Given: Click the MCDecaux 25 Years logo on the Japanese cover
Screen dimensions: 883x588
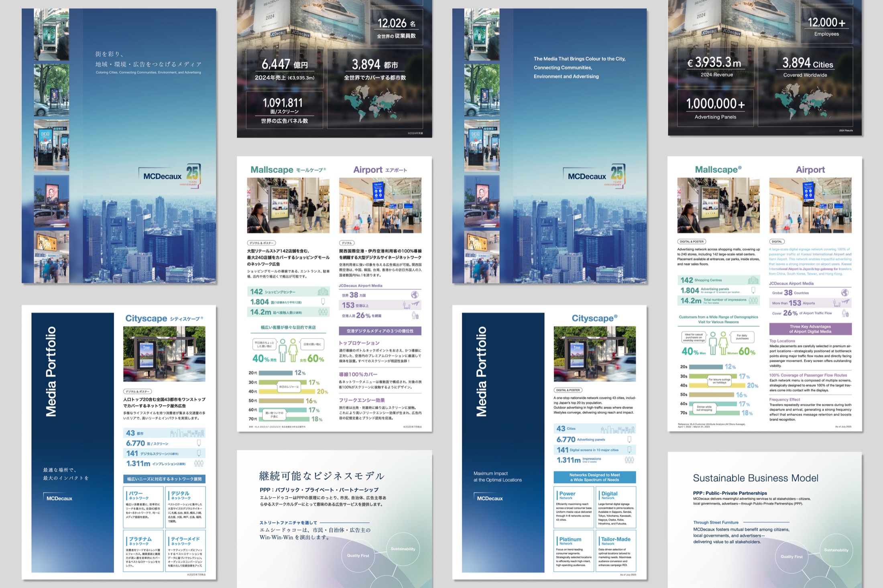Looking at the screenshot, I should click(170, 176).
